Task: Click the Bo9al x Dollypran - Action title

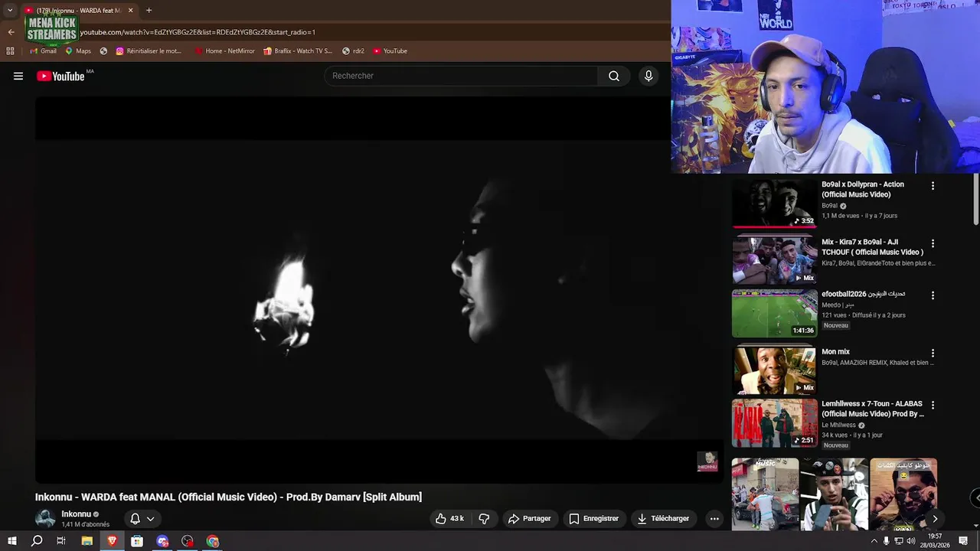Action: [863, 189]
